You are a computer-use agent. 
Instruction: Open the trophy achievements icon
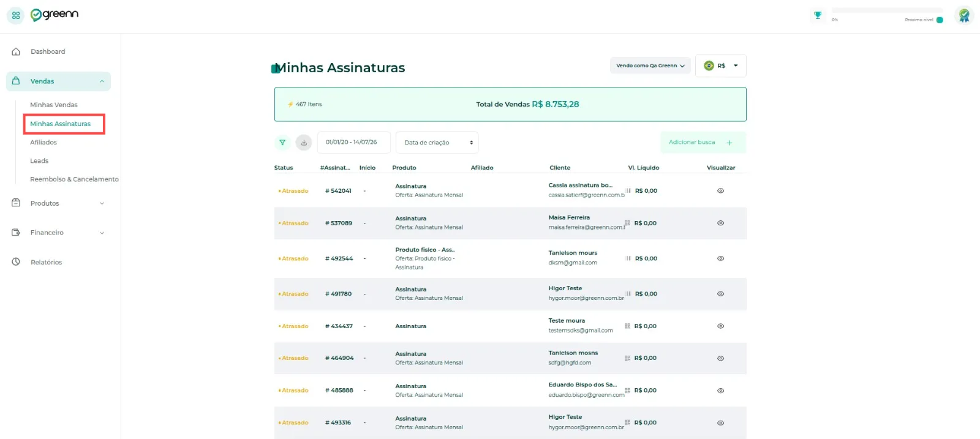(818, 15)
